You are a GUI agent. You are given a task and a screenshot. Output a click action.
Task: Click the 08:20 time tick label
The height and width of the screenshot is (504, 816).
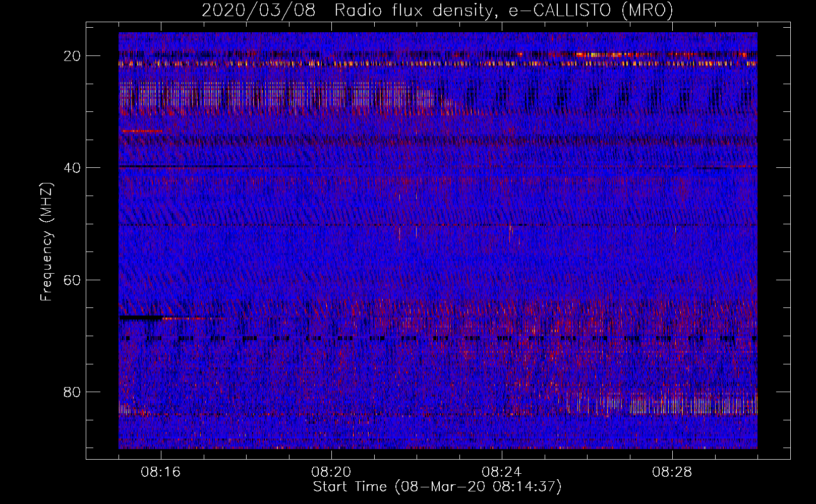[331, 472]
